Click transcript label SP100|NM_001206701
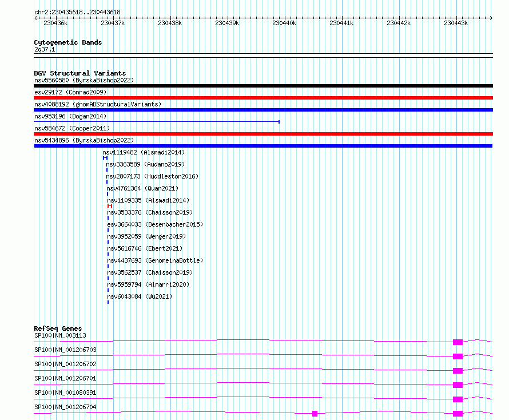This screenshot has width=509, height=420. (x=65, y=378)
